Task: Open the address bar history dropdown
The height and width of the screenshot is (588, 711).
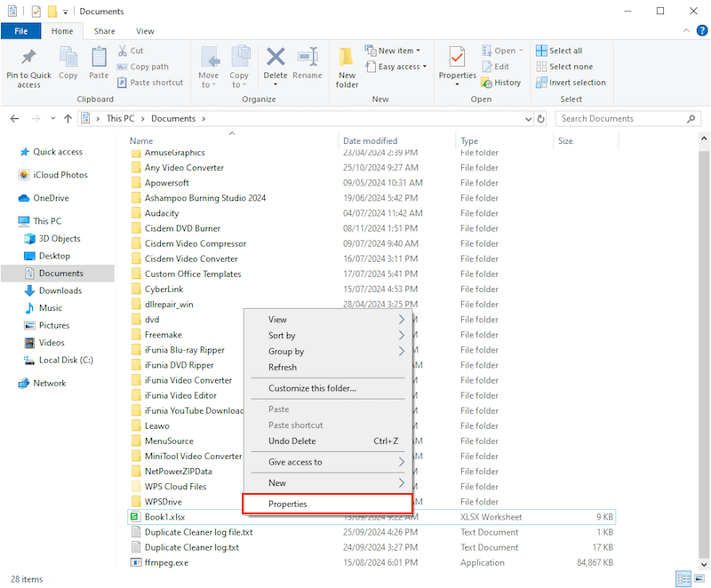Action: (528, 119)
